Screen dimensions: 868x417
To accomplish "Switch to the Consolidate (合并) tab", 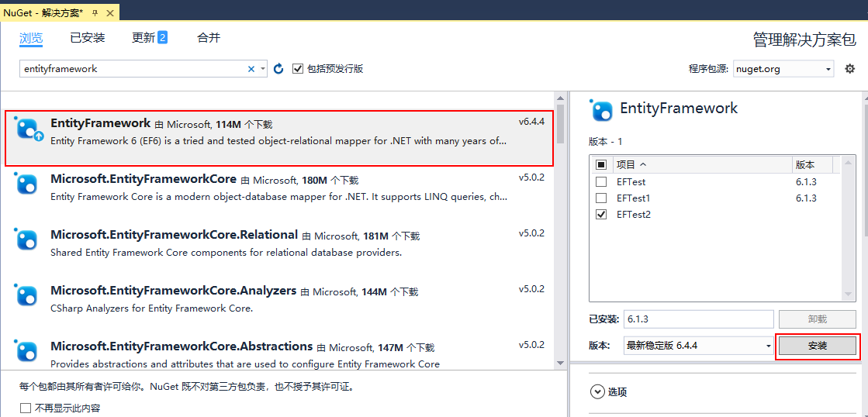I will coord(209,38).
